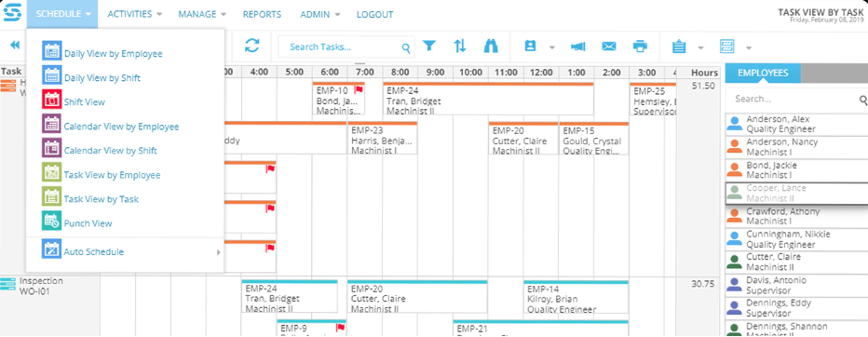Click the LOGOUT link
This screenshot has width=868, height=337.
[374, 14]
